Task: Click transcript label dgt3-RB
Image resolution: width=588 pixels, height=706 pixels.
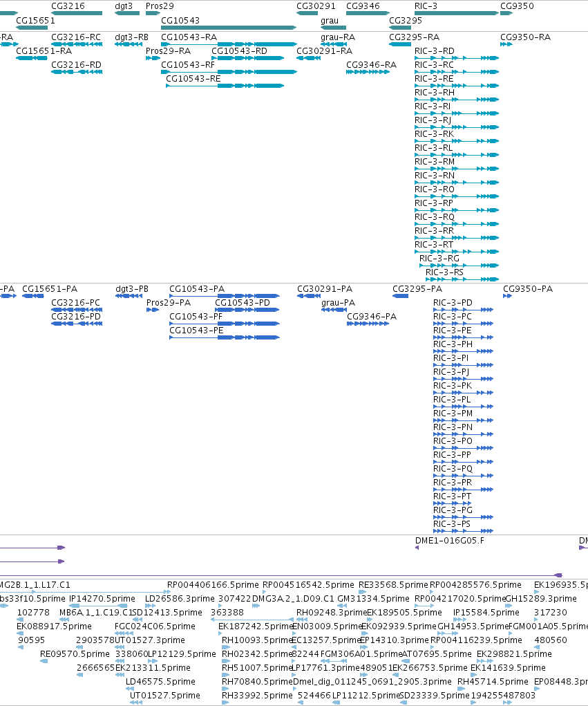Action: coord(131,37)
